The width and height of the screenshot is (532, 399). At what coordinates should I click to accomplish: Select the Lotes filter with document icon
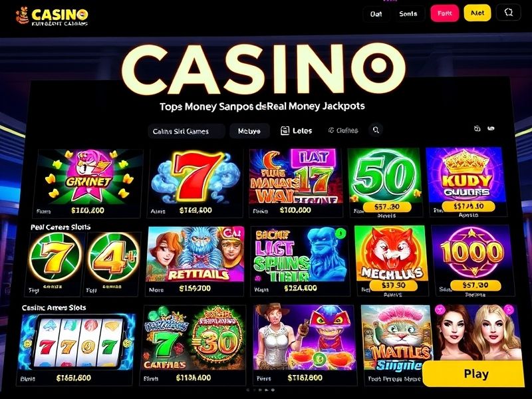(x=296, y=130)
